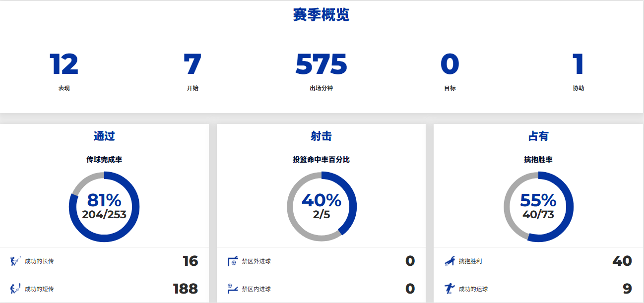Click the 成功的短传 label text
Screen dimensions: 644x303
click(x=39, y=289)
